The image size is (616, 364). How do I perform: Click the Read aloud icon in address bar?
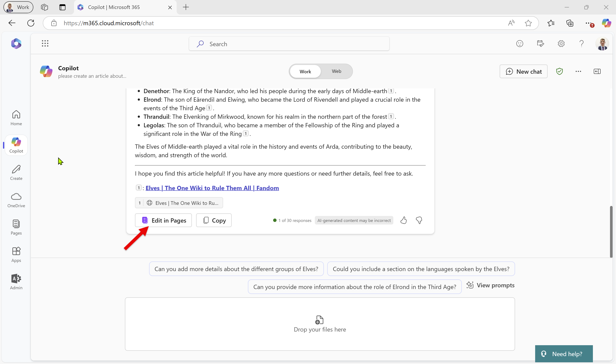coord(511,23)
